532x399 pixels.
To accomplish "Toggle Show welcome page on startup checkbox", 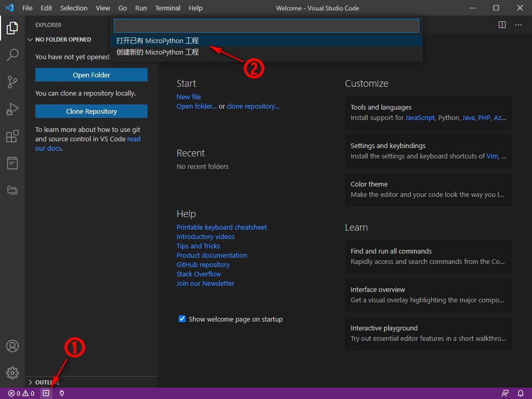I will tap(182, 319).
